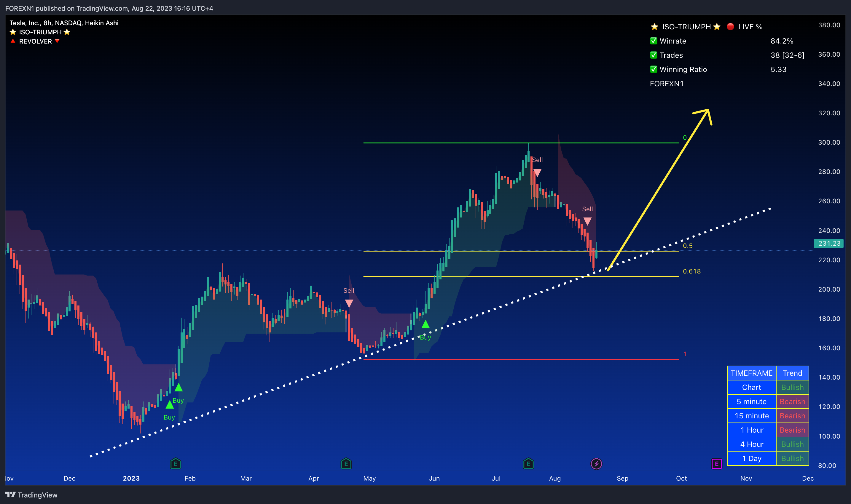Click the green checkmark beside Winrate
The height and width of the screenshot is (504, 851).
[654, 41]
